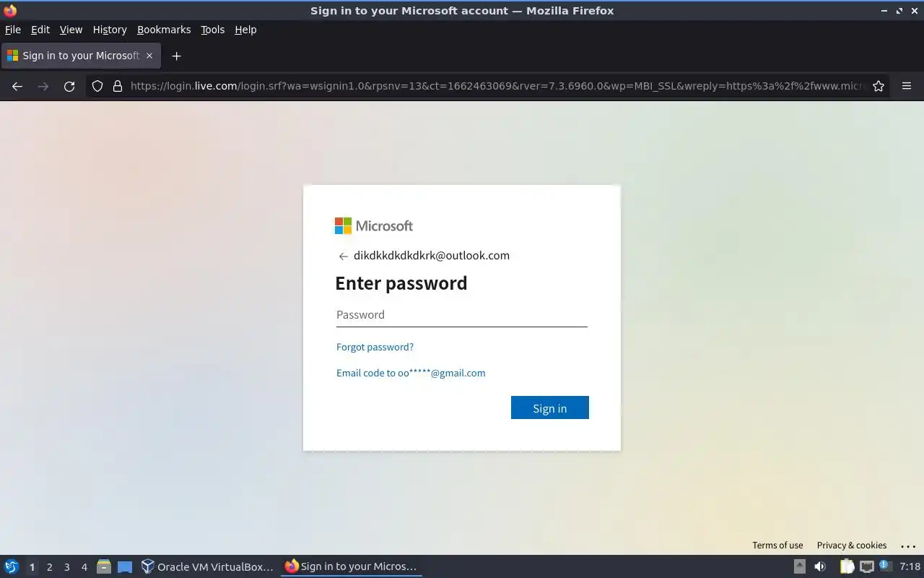Go back from the outlook.com email arrow
This screenshot has height=578, width=924.
(x=343, y=256)
